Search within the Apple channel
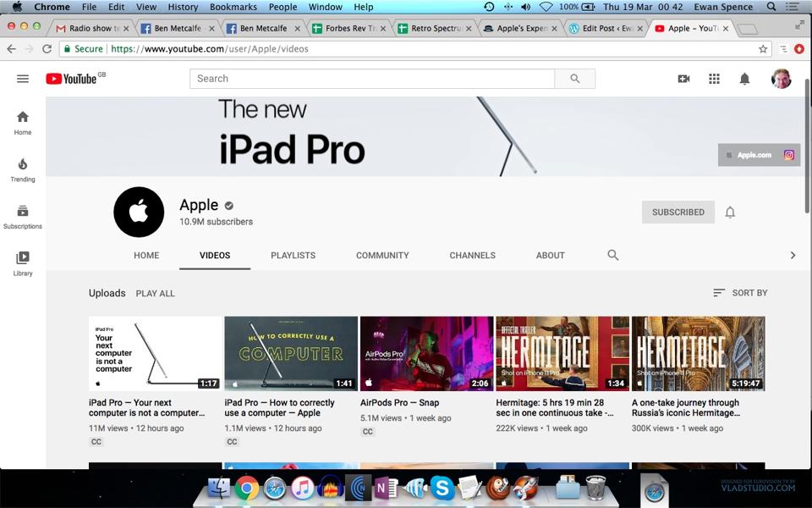 pos(612,255)
